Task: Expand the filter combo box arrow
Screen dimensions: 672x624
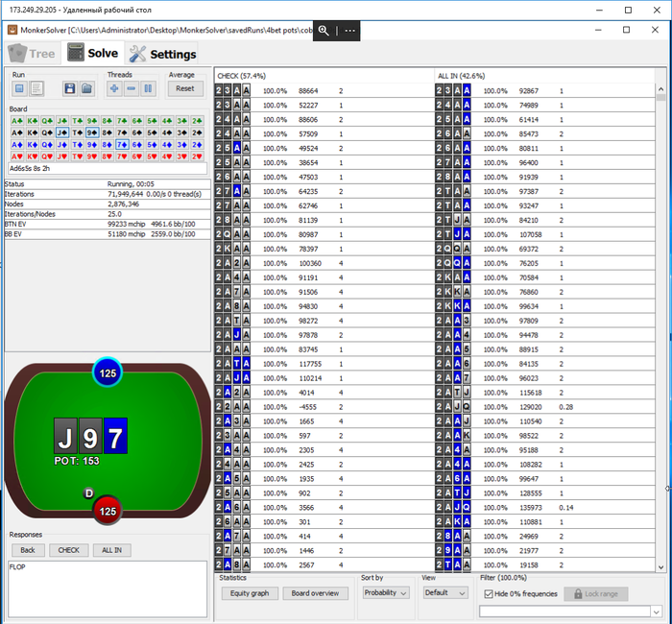Action: (x=656, y=612)
